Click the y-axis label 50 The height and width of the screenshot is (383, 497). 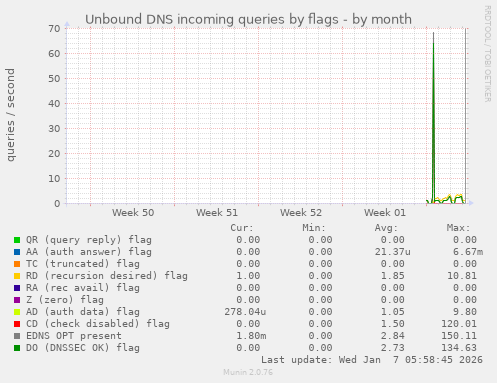[x=54, y=79]
